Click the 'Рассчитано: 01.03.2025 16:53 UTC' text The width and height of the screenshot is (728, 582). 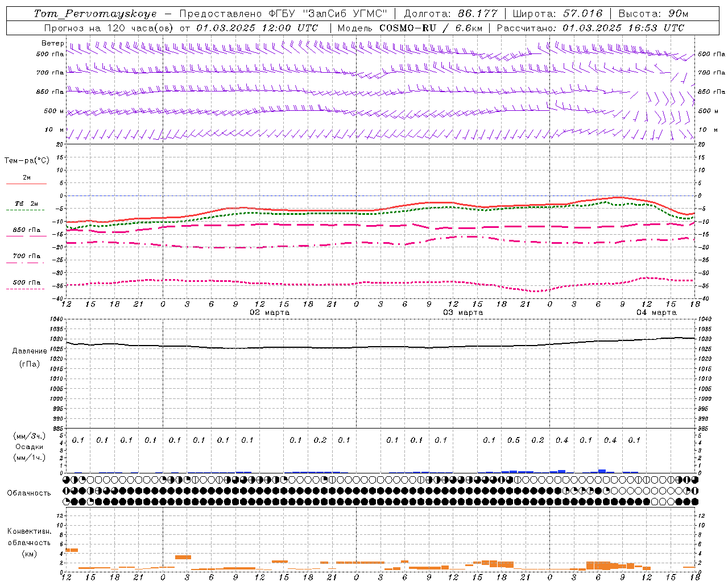(590, 28)
